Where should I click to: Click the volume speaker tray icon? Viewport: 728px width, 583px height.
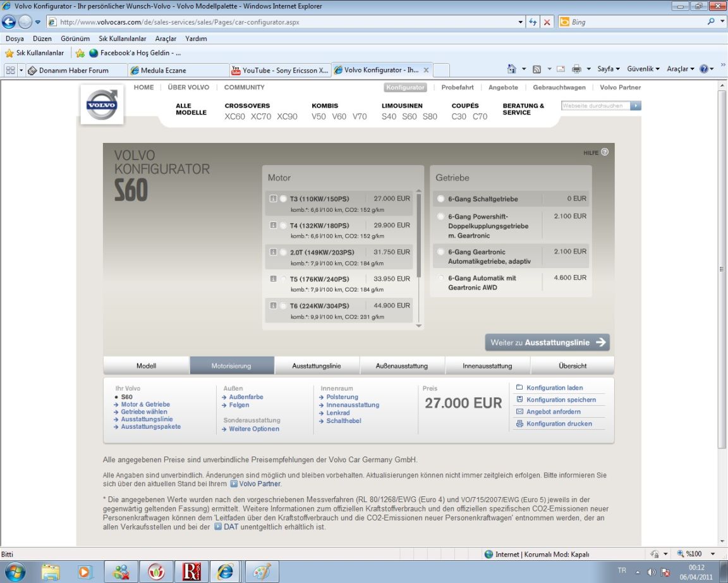click(x=651, y=572)
